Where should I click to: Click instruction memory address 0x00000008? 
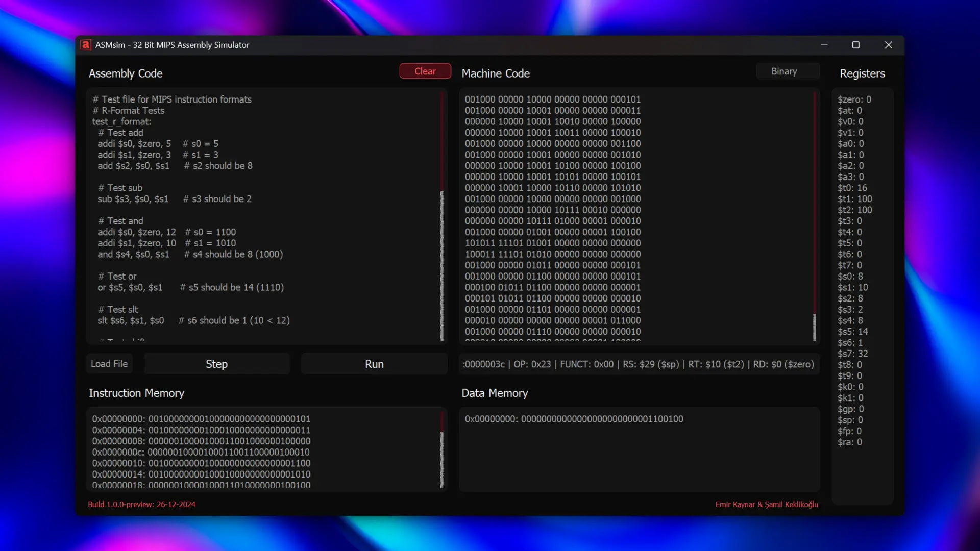[201, 441]
